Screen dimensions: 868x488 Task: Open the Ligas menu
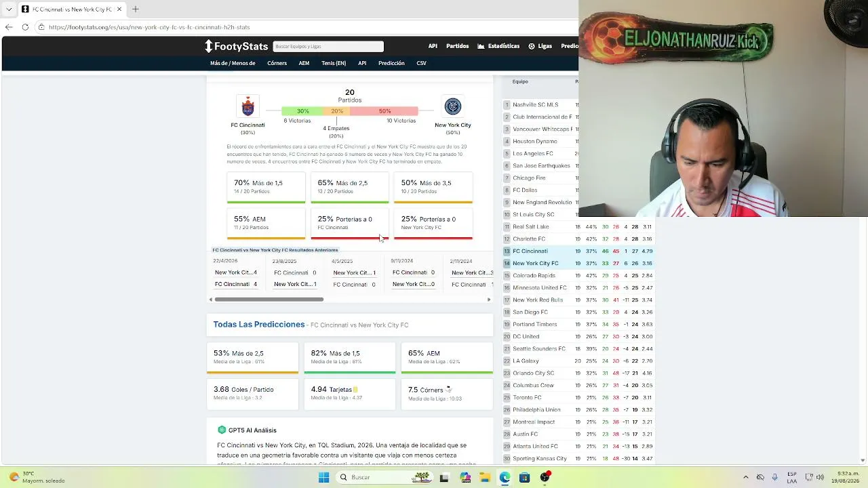click(x=540, y=46)
